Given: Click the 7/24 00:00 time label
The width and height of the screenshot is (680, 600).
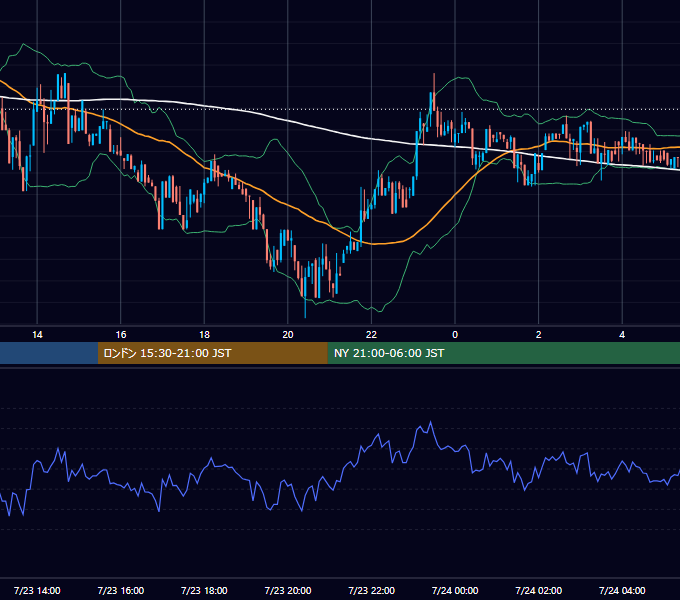Looking at the screenshot, I should (455, 590).
